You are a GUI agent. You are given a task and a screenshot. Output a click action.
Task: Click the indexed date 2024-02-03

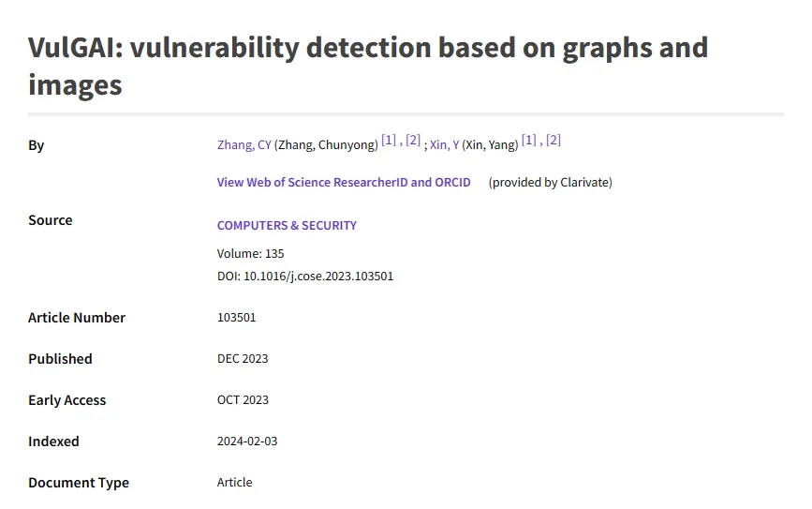click(x=247, y=442)
